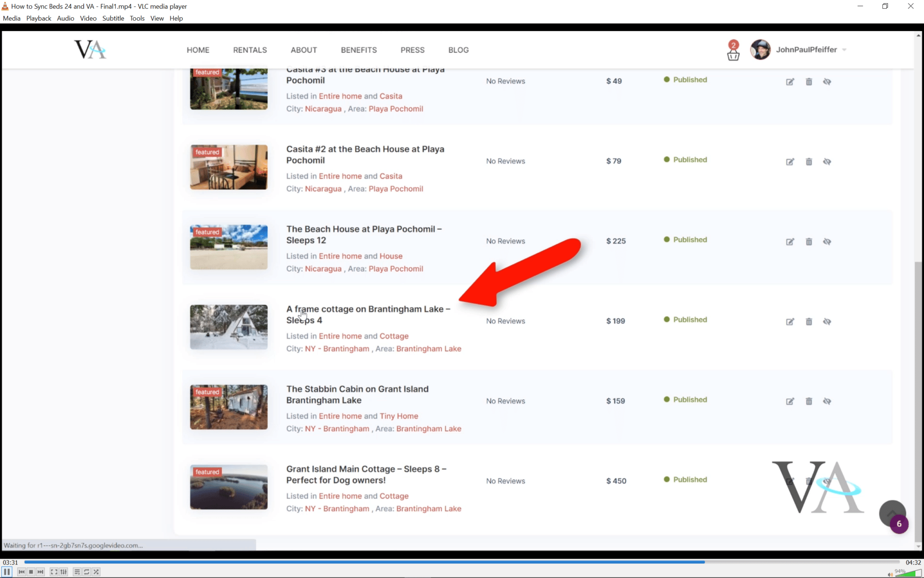Pause the video playback

7,572
